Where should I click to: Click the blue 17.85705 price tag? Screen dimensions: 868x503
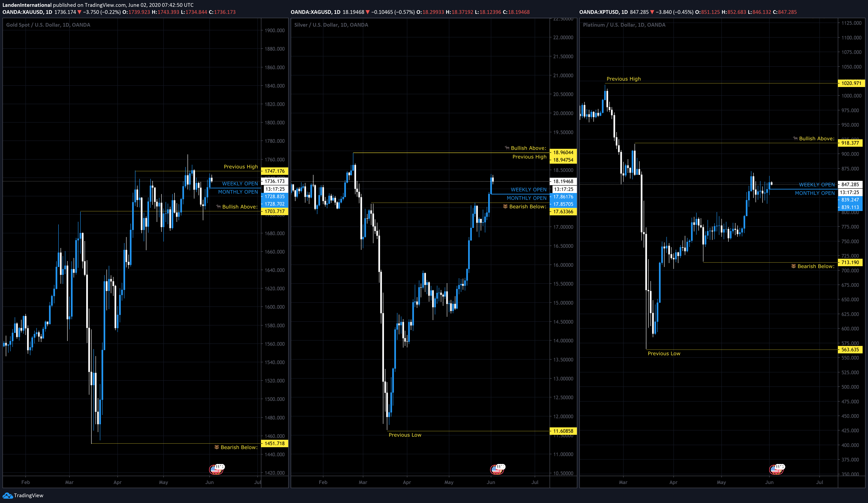point(563,204)
